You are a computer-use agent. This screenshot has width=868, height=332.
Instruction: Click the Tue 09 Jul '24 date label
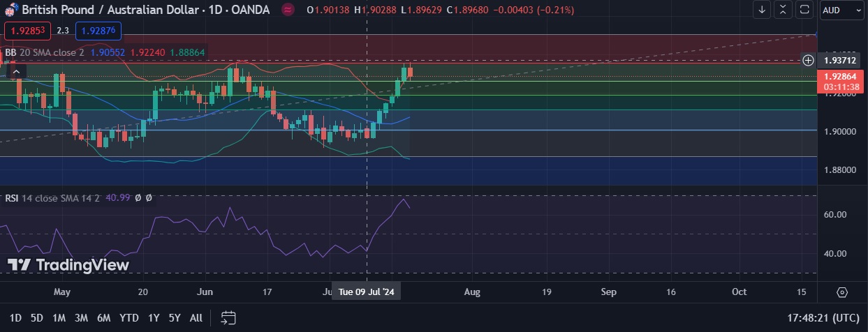(367, 292)
